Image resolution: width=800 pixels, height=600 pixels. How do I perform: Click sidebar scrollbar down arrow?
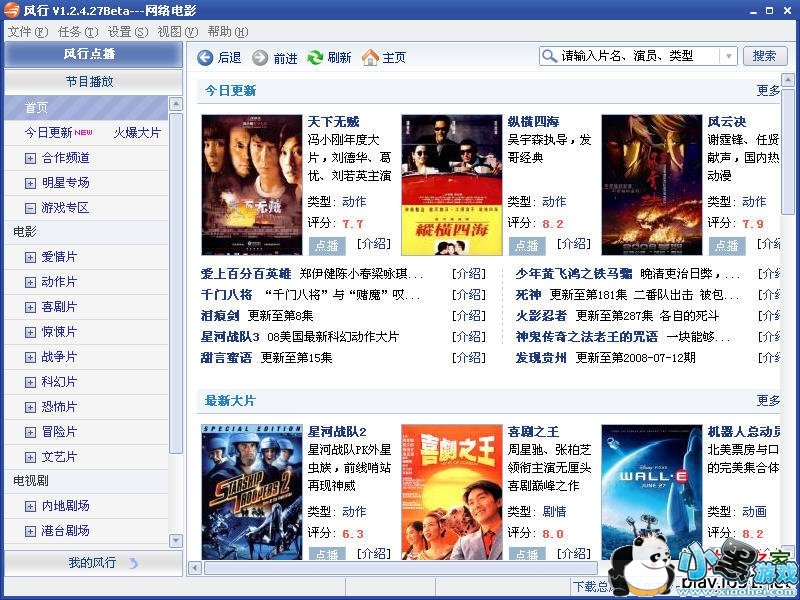pyautogui.click(x=176, y=540)
